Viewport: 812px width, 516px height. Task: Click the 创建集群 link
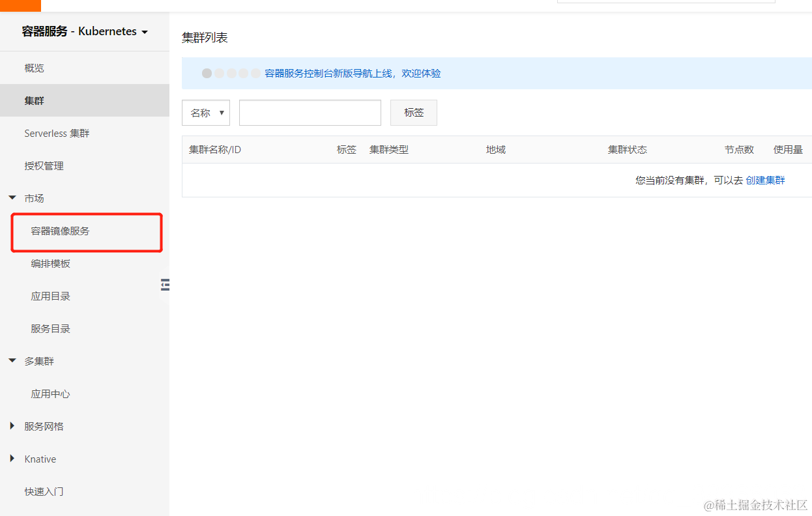point(765,180)
